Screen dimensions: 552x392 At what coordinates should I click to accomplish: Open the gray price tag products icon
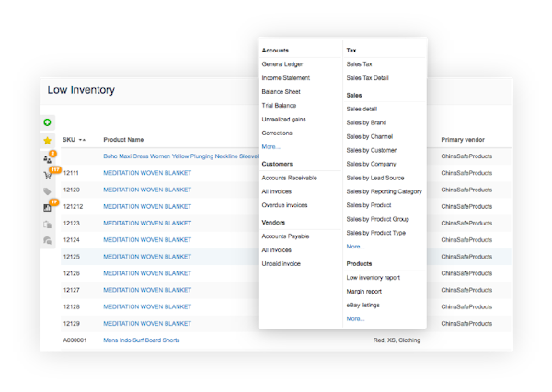point(47,191)
